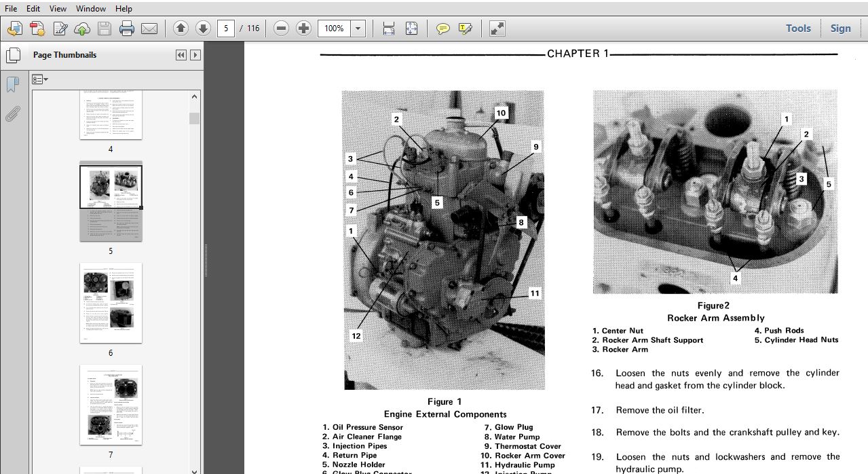Click the "Remove the oil filter." step text
Screen dimensions: 868x474
(660, 410)
